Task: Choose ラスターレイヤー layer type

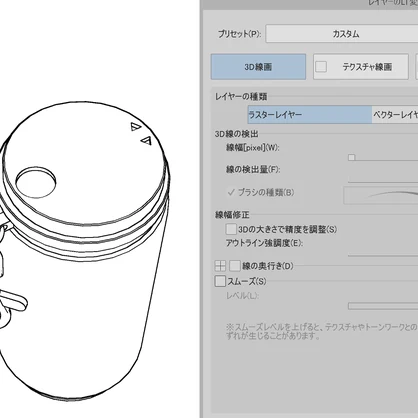Action: point(310,115)
